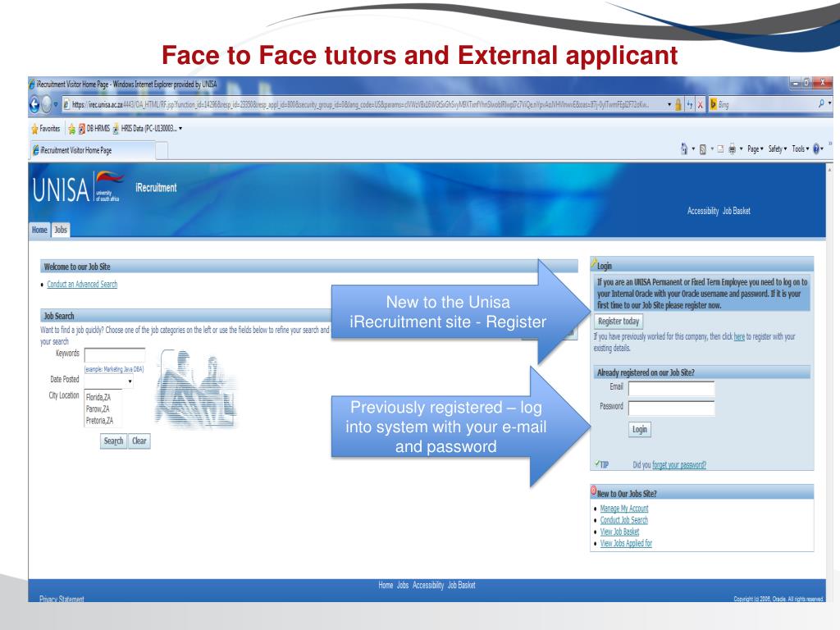Click the Privacy Statement link
Screen dimensions: 840x630
click(x=62, y=599)
